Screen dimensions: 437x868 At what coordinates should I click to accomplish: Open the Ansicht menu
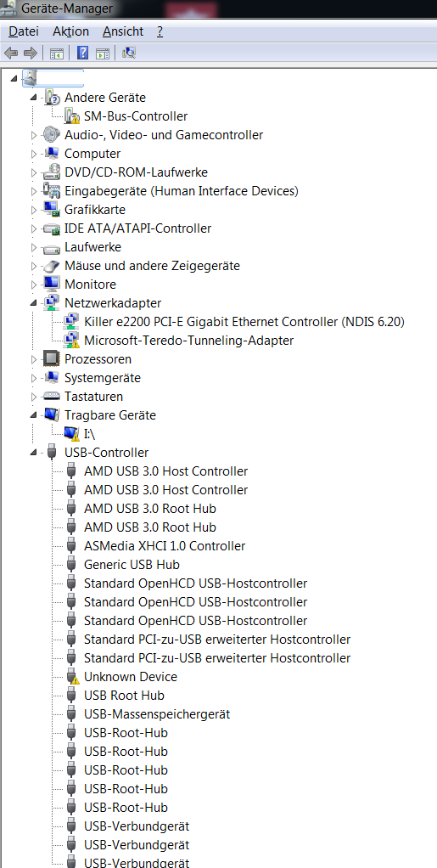123,31
